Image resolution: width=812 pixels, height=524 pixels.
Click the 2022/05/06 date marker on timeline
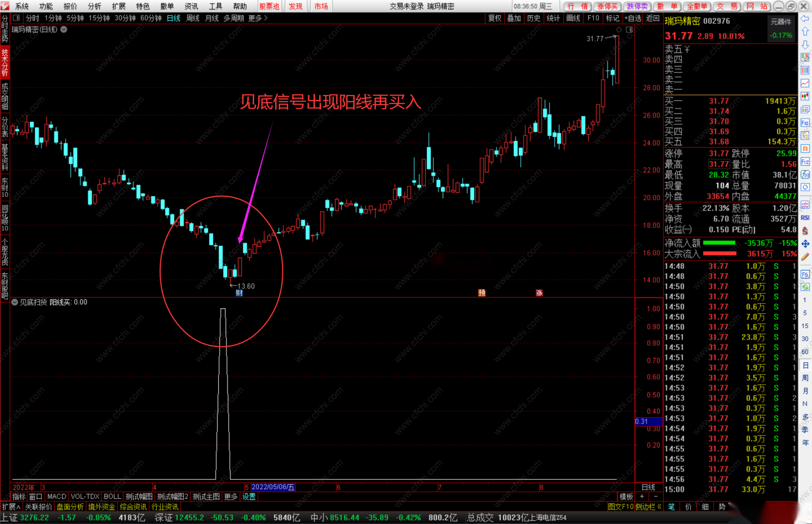pyautogui.click(x=273, y=487)
